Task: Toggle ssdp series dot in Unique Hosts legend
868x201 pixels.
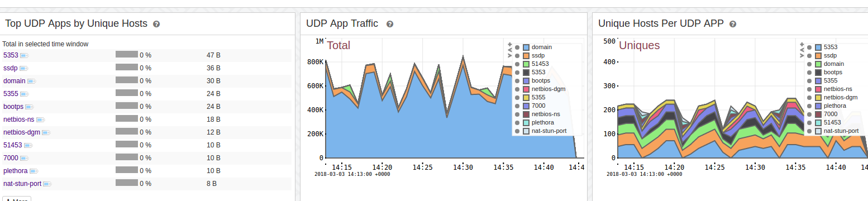Action: 809,56
